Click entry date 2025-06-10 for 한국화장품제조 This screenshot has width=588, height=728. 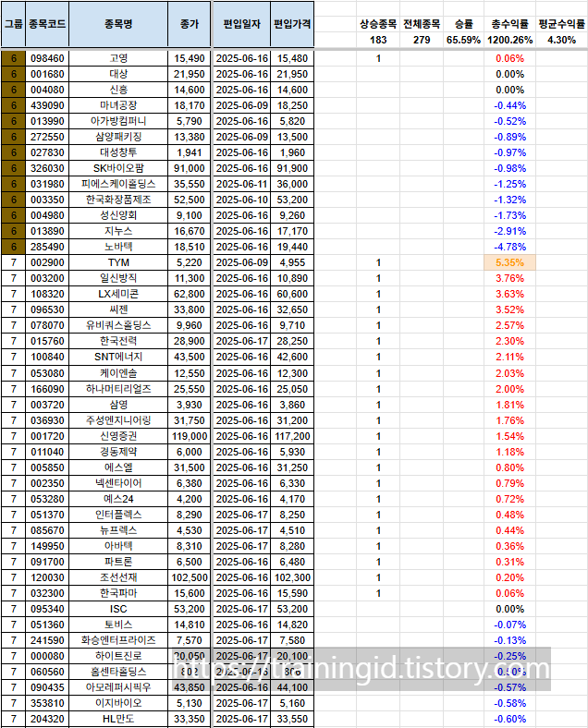pos(241,200)
